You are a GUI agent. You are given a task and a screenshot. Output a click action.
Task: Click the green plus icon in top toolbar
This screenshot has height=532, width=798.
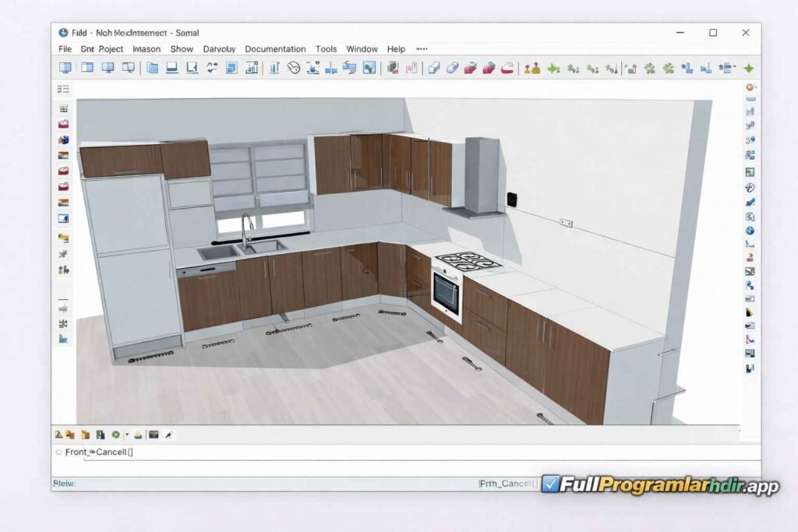[749, 69]
